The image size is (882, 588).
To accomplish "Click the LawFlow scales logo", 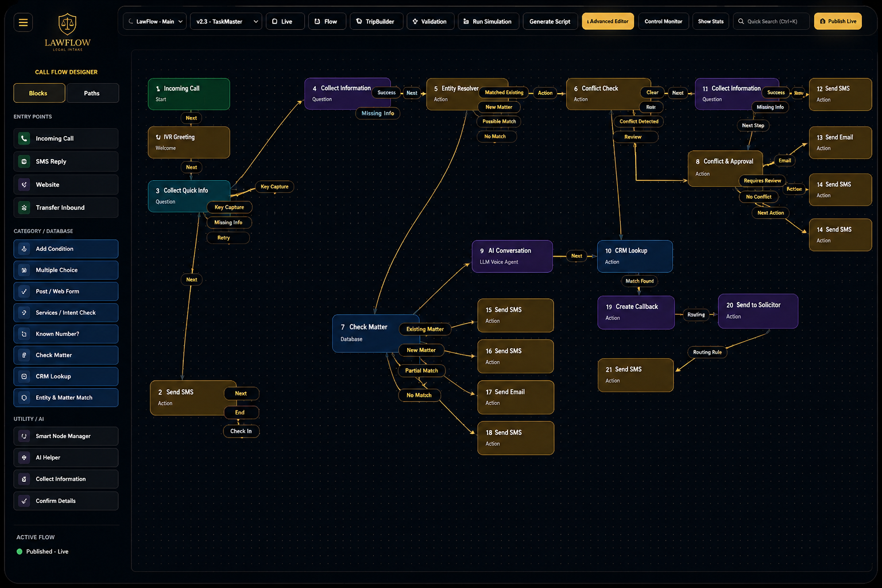I will (x=68, y=24).
